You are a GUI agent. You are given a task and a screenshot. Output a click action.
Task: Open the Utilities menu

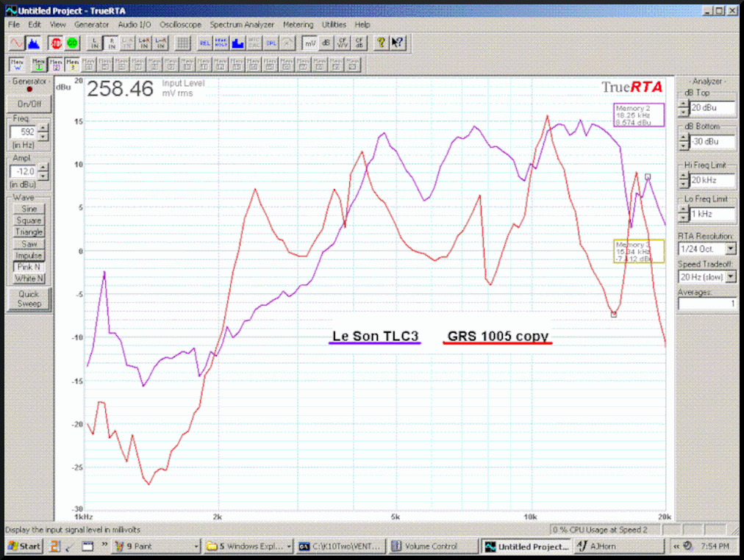334,25
